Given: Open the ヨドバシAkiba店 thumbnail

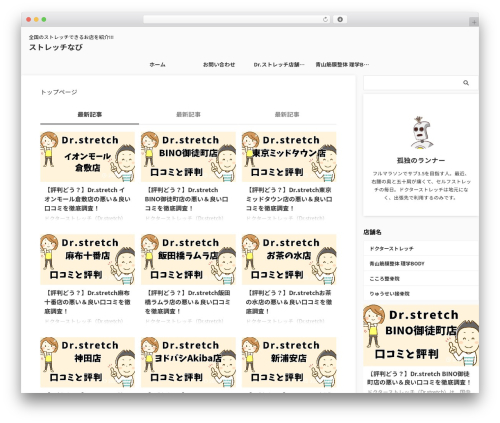Looking at the screenshot, I should pos(188,362).
